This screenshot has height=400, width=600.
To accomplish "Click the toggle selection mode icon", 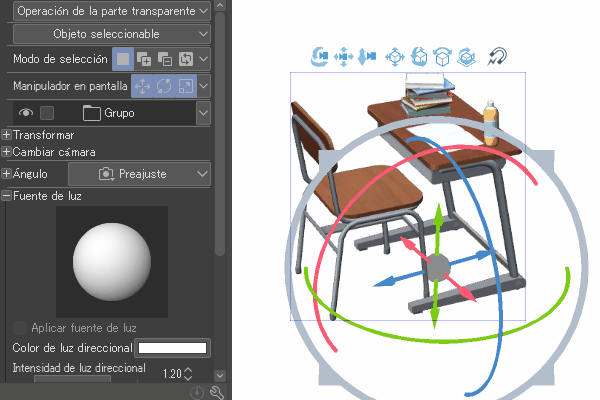I will click(x=186, y=59).
